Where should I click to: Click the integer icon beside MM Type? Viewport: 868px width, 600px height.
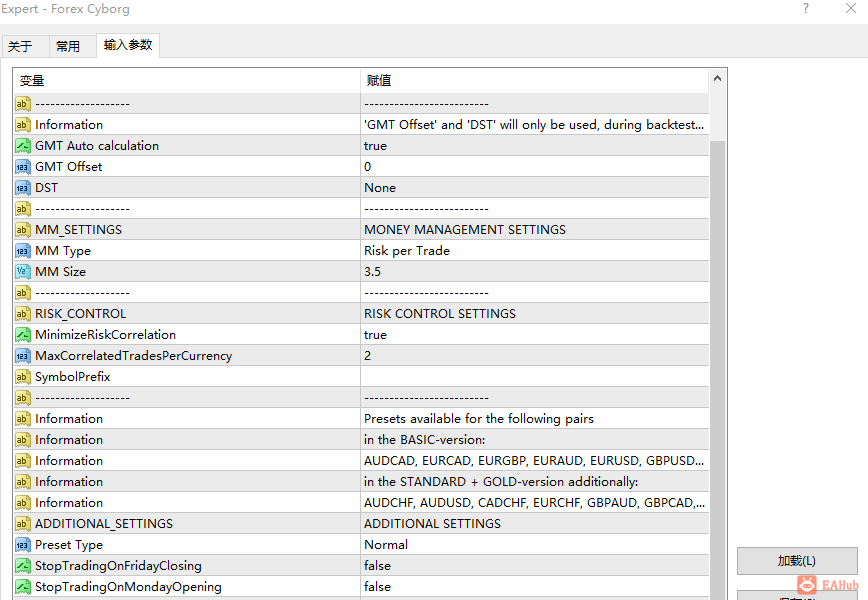[23, 251]
